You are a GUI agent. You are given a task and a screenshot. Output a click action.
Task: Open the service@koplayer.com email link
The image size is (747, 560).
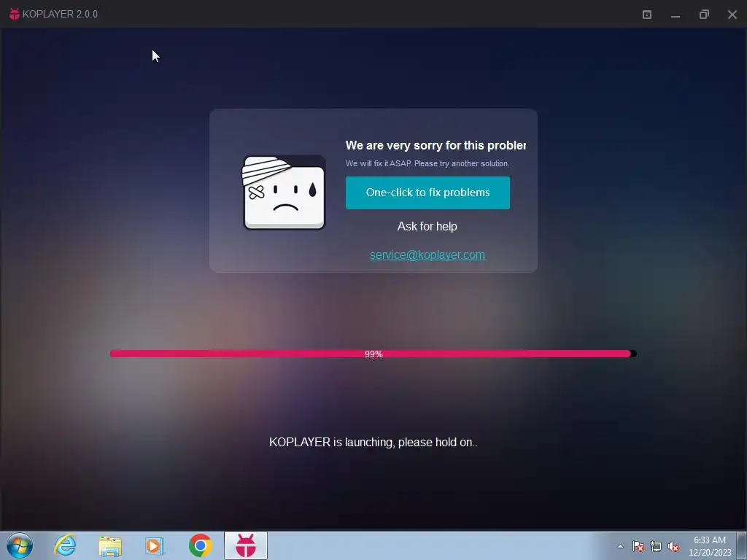click(x=427, y=254)
